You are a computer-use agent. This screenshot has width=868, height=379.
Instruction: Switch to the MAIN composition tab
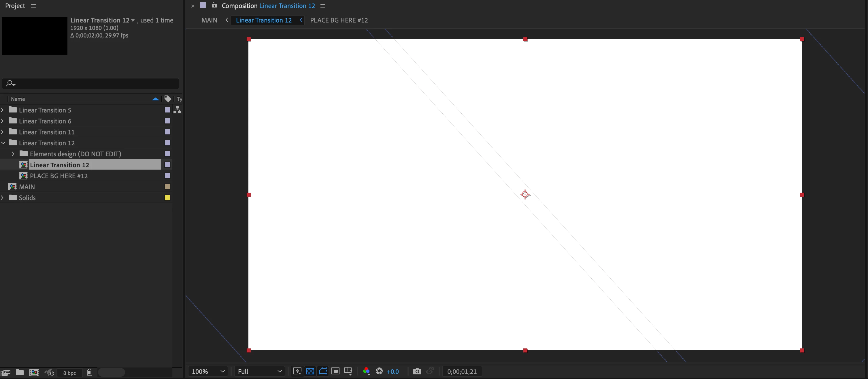pos(209,20)
